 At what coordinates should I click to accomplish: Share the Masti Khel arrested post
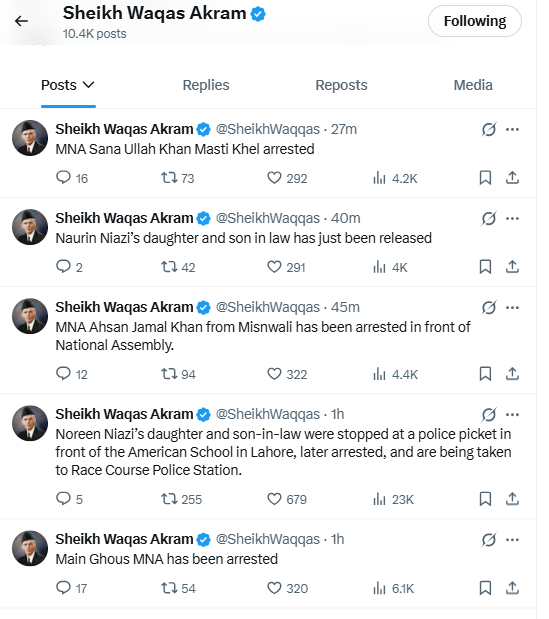[x=512, y=178]
